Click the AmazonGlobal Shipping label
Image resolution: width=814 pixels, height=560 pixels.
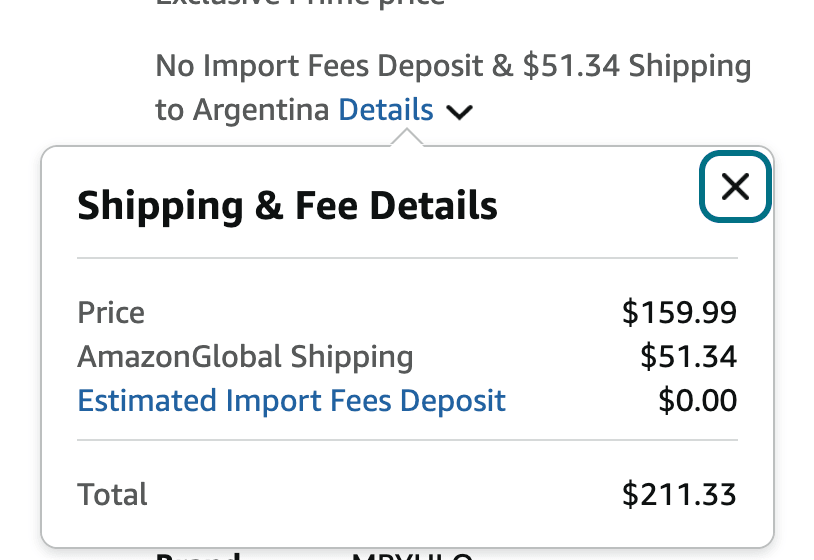(245, 357)
